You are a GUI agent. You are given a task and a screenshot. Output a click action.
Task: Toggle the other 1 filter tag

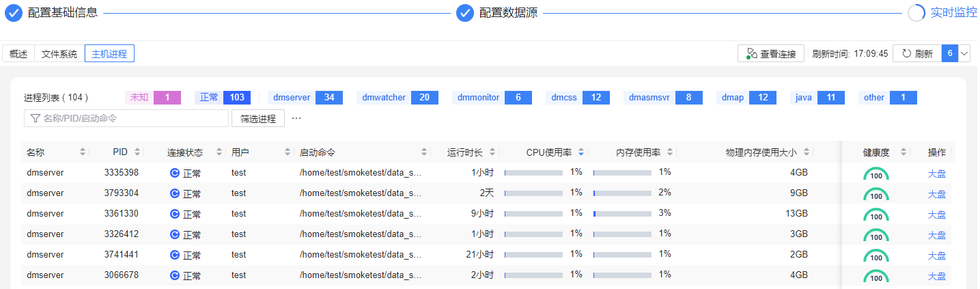tap(888, 98)
